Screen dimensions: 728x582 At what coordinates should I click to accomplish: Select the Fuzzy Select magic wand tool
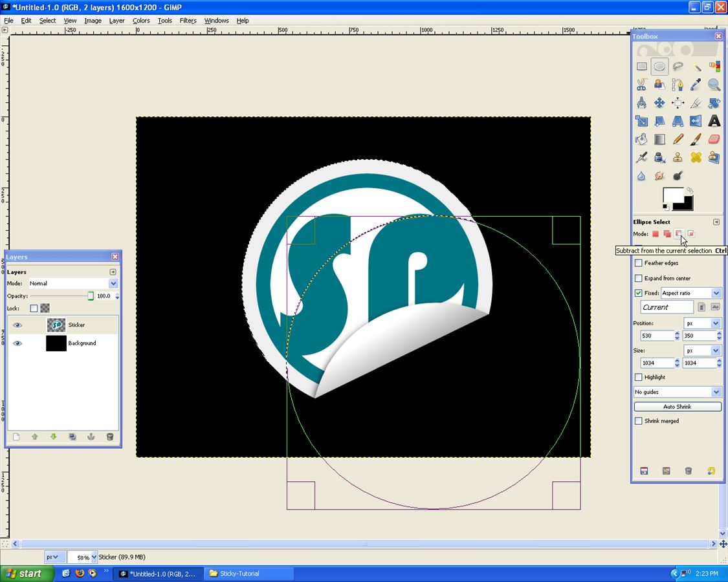[696, 67]
